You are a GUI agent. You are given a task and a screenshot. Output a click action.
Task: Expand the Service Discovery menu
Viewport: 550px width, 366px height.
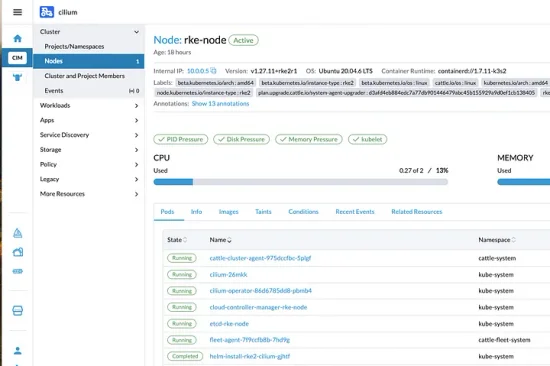tap(136, 135)
